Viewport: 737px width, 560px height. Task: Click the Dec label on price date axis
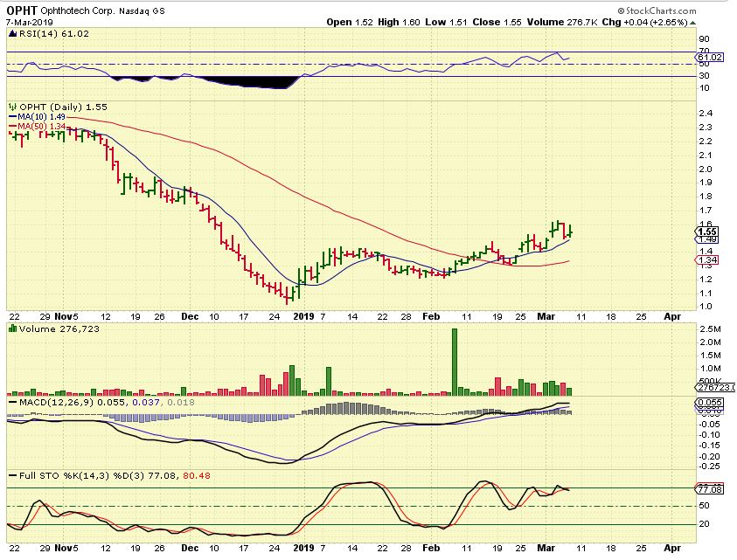click(190, 316)
